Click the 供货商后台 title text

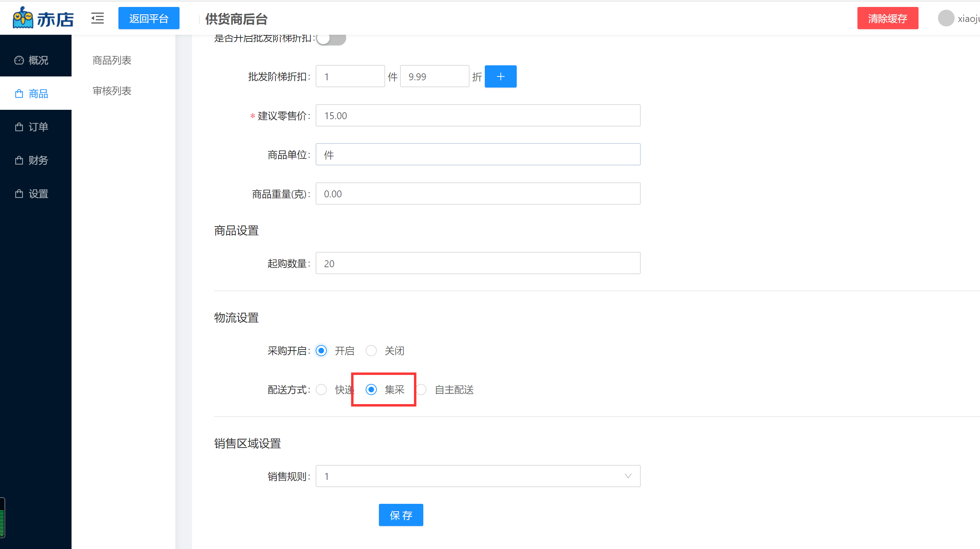[x=236, y=19]
